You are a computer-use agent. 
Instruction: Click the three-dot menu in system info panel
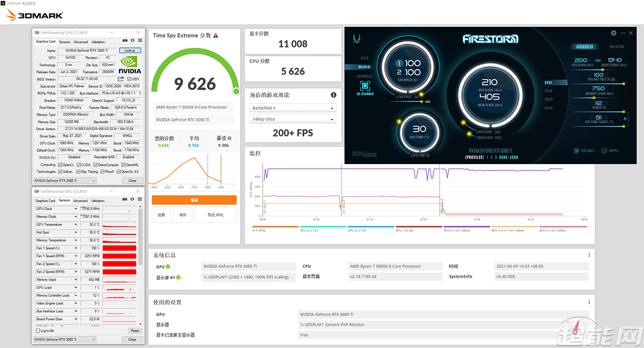point(589,255)
